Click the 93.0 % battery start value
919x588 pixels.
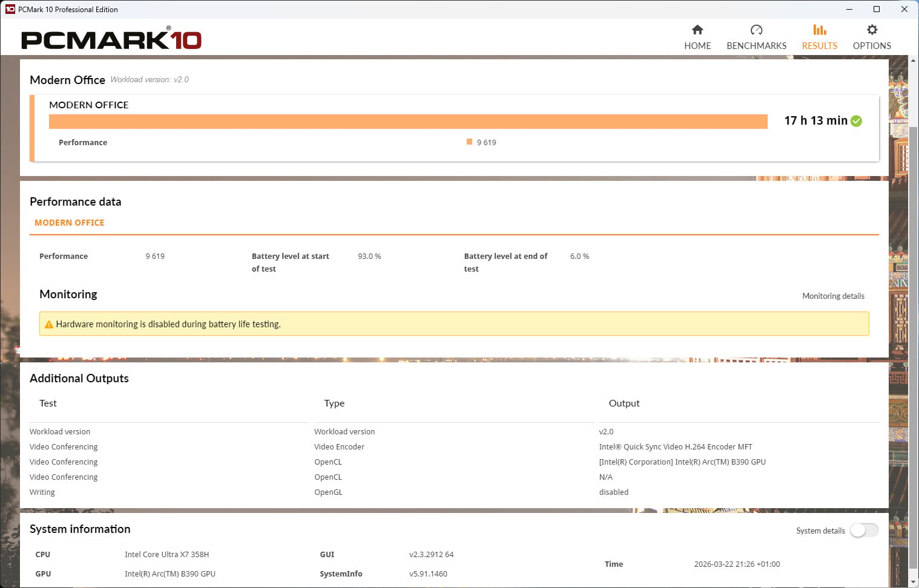point(369,256)
